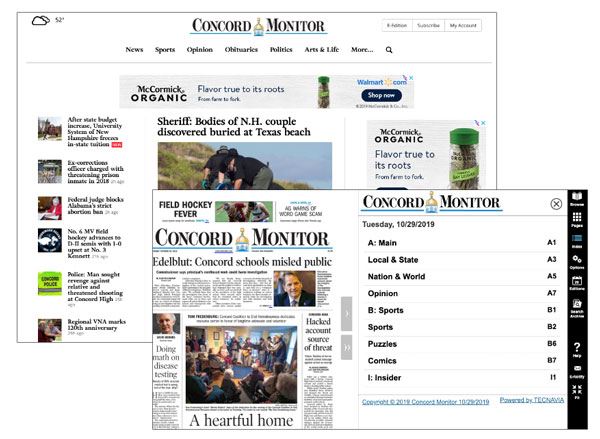Click 'Hacked account source of threat' article

[318, 334]
